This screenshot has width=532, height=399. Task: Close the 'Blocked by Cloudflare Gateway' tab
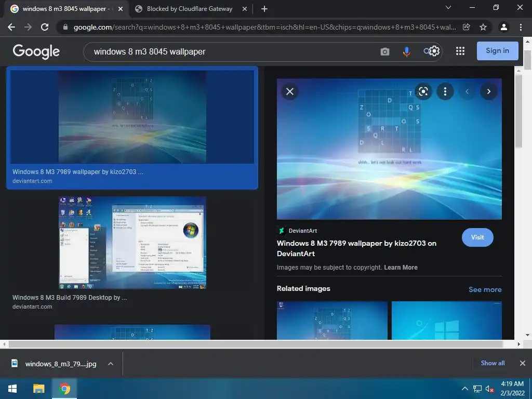pos(245,9)
